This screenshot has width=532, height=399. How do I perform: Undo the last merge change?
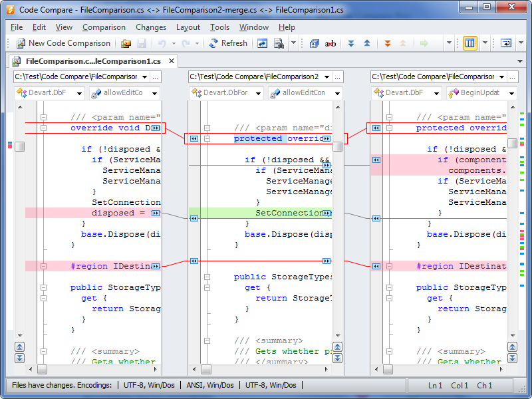coord(162,43)
